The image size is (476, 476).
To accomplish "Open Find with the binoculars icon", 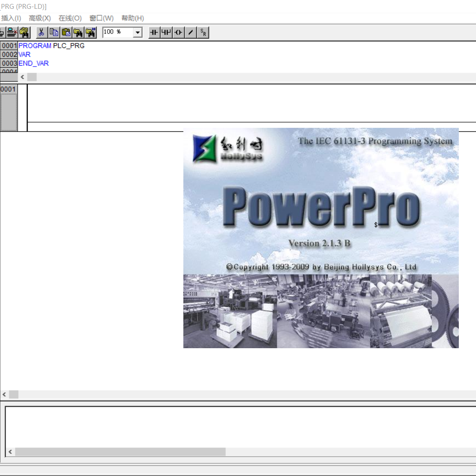I will 78,32.
